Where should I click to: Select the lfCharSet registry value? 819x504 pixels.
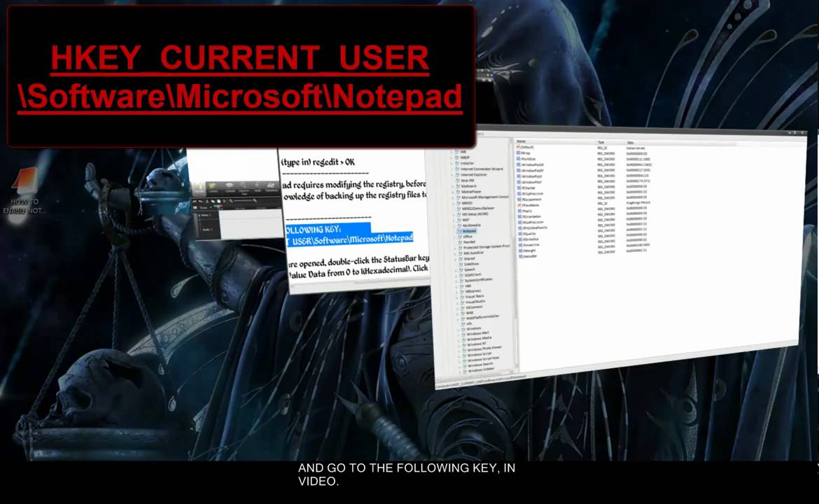[527, 188]
